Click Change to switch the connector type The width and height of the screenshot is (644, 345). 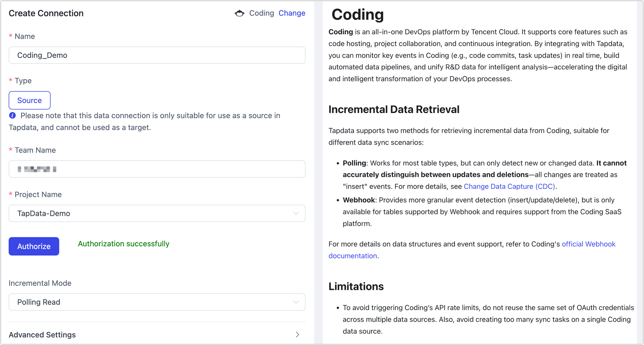[292, 13]
